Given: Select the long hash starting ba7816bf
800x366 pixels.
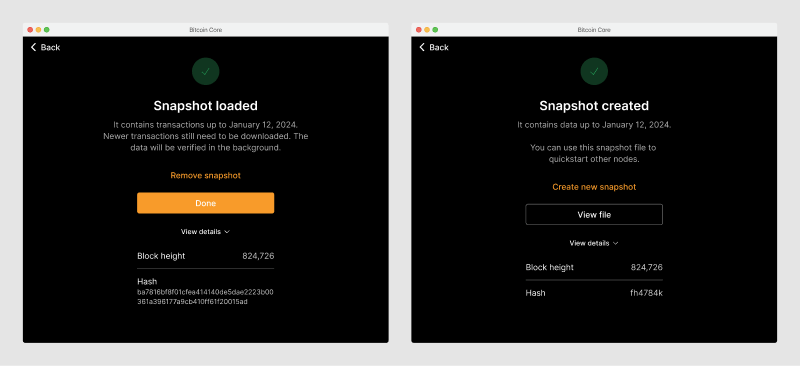Looking at the screenshot, I should point(206,297).
